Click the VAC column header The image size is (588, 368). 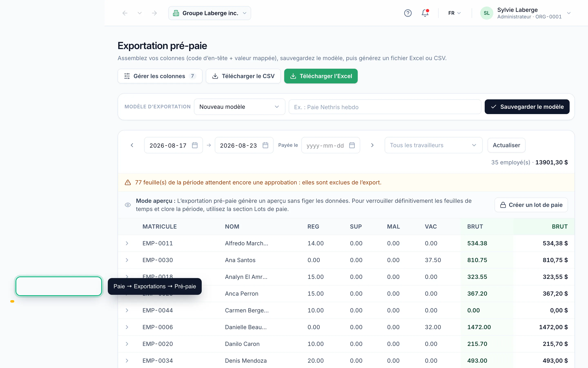pyautogui.click(x=431, y=227)
